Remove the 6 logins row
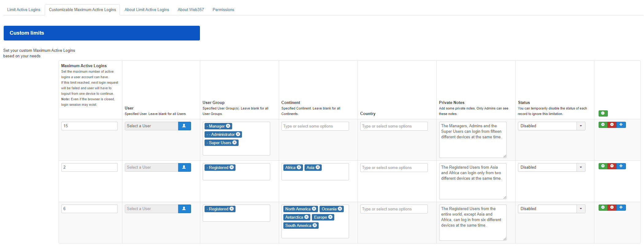Image resolution: width=644 pixels, height=249 pixels. (612, 208)
